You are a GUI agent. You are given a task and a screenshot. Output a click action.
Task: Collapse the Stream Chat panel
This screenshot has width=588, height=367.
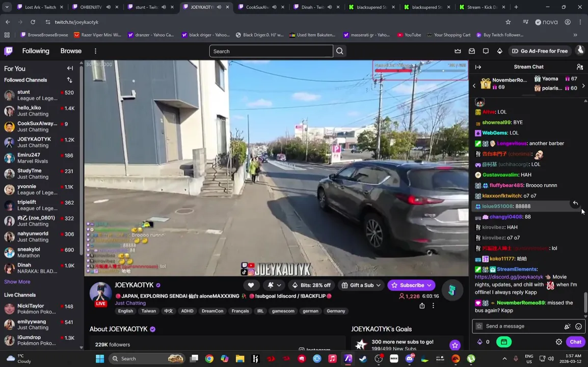point(478,67)
